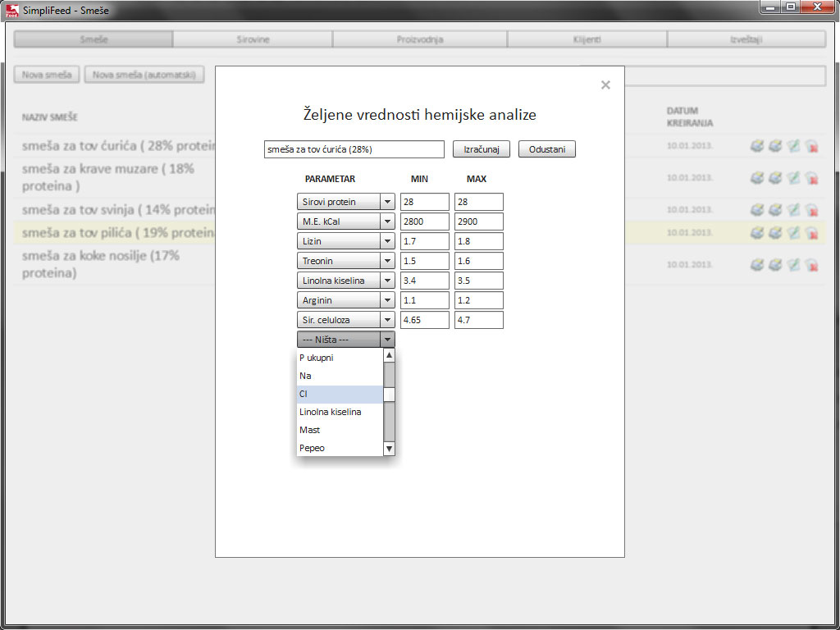Click edit icon for smeša za krave muzare
This screenshot has width=840, height=630.
click(793, 177)
